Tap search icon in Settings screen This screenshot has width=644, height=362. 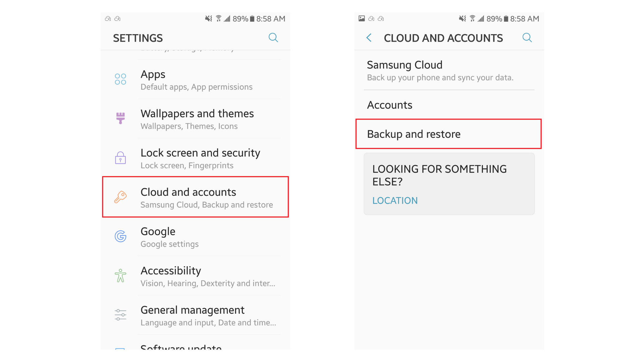click(274, 38)
